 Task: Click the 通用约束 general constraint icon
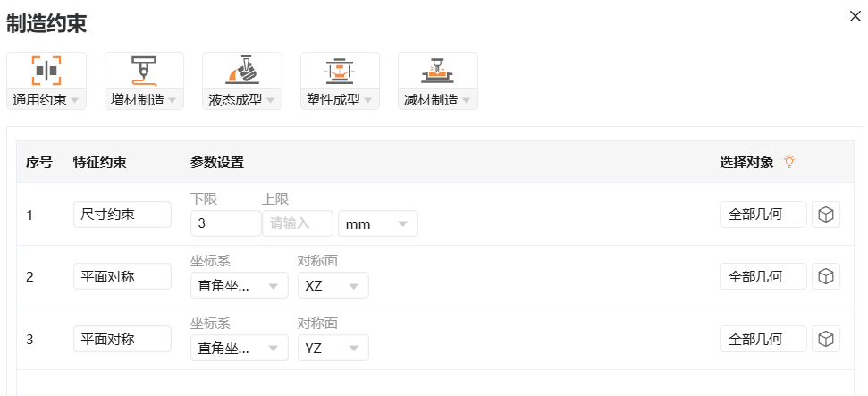[x=46, y=71]
